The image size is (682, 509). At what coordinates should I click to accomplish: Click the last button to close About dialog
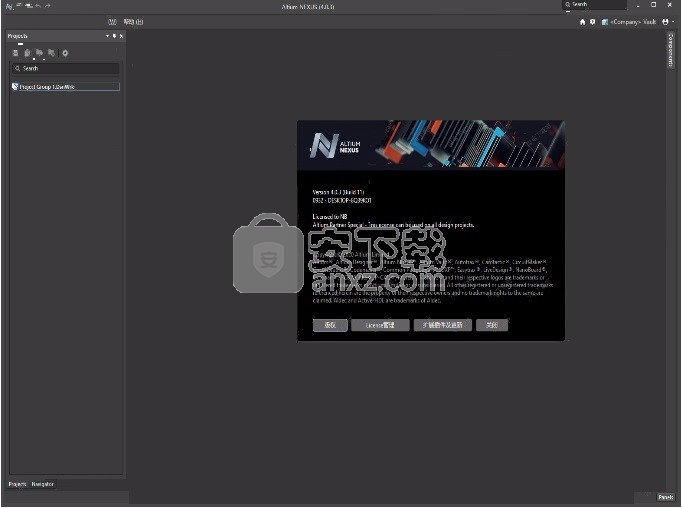tap(492, 325)
